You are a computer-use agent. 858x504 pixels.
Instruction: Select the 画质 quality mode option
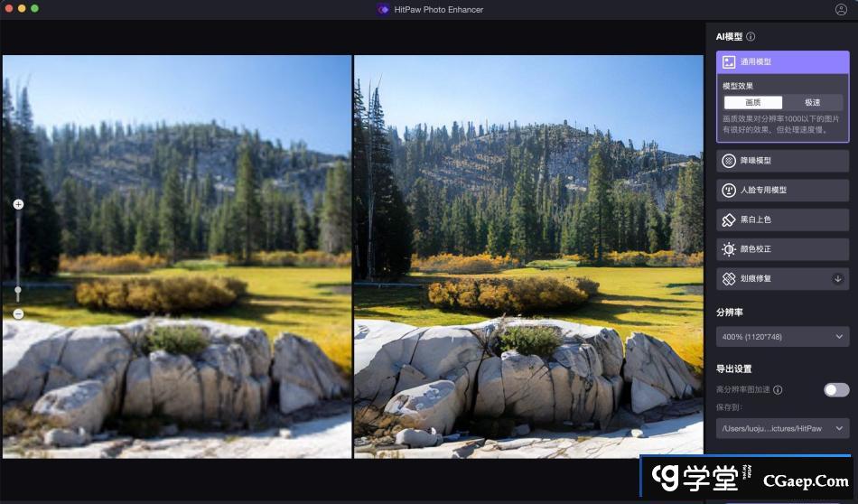pos(752,103)
